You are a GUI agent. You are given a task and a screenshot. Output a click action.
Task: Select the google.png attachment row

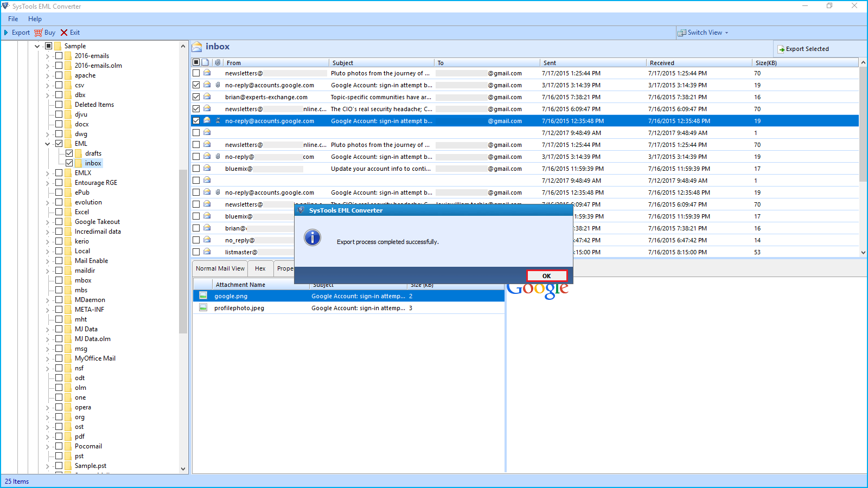[x=349, y=296]
